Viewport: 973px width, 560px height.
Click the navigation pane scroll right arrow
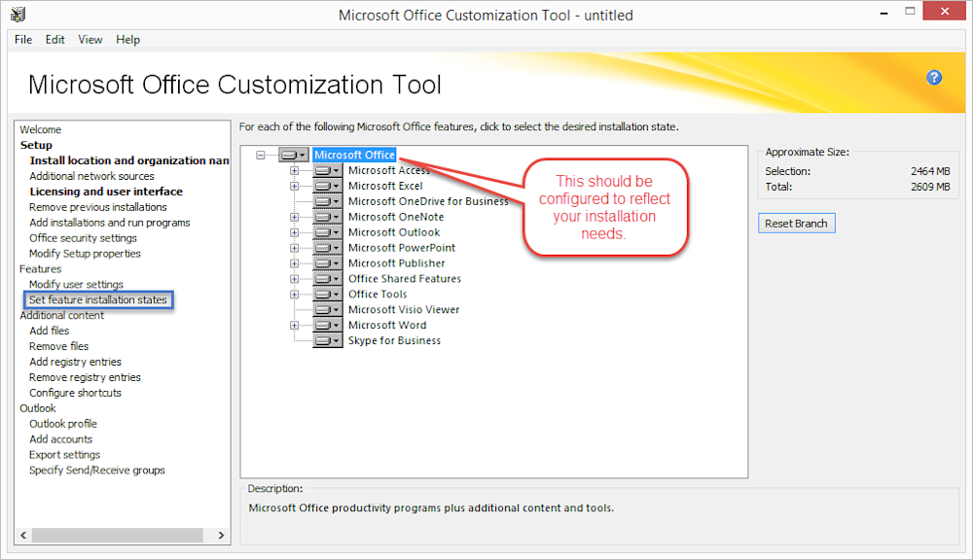pos(221,535)
